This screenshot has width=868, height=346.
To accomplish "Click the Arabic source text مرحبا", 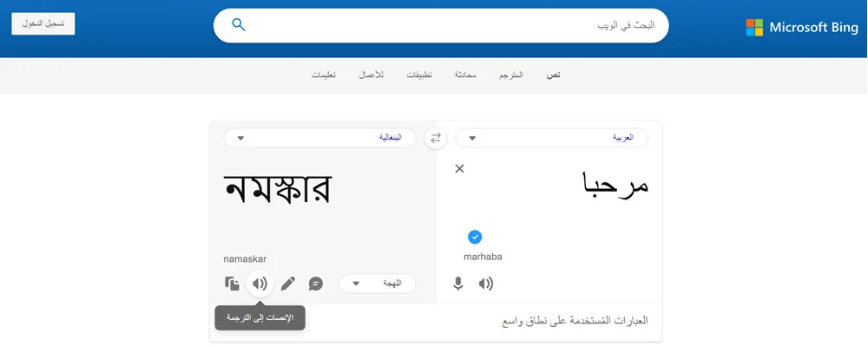I will [x=615, y=186].
